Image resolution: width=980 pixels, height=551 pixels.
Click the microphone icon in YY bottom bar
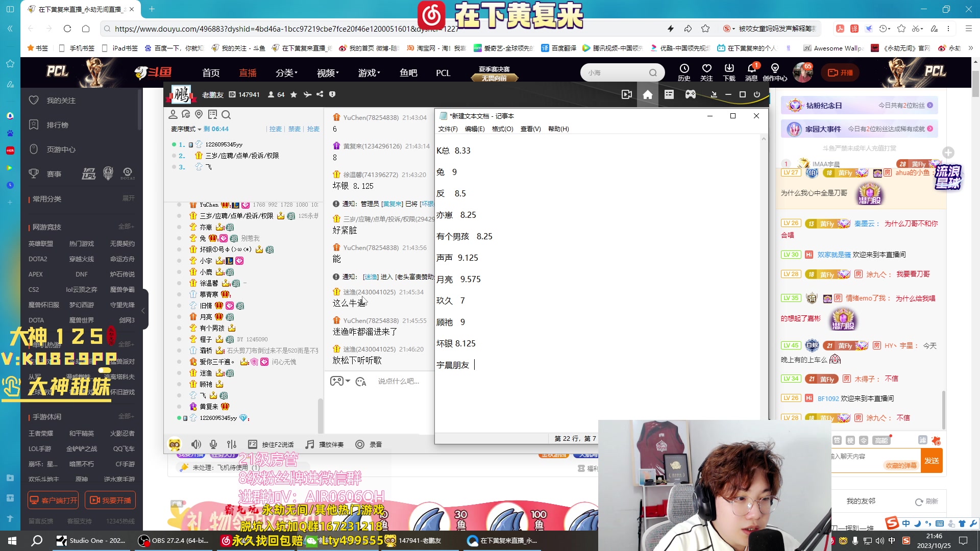[x=213, y=444]
